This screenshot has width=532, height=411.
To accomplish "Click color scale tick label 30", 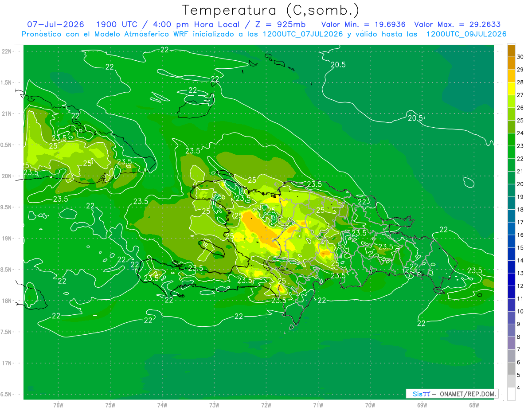I will tap(520, 57).
